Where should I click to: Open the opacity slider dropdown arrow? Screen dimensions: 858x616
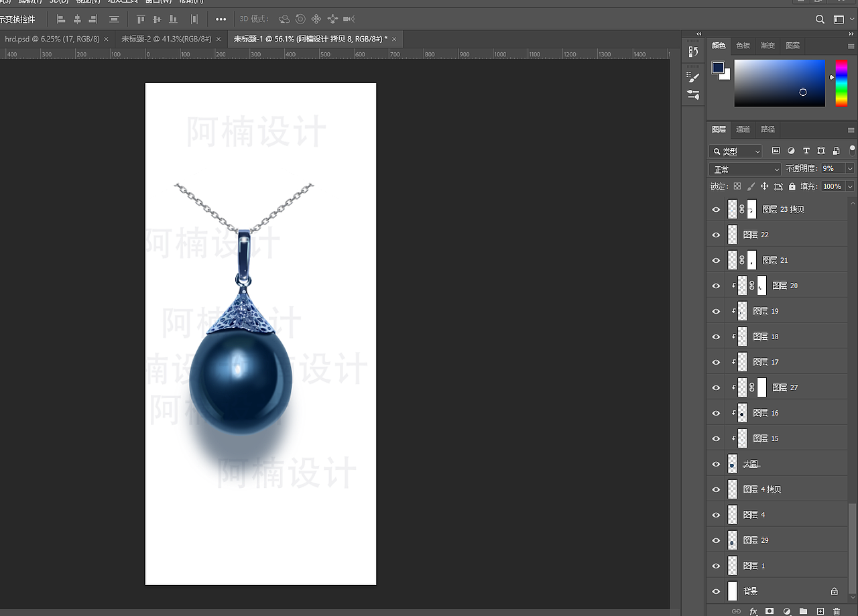click(850, 169)
